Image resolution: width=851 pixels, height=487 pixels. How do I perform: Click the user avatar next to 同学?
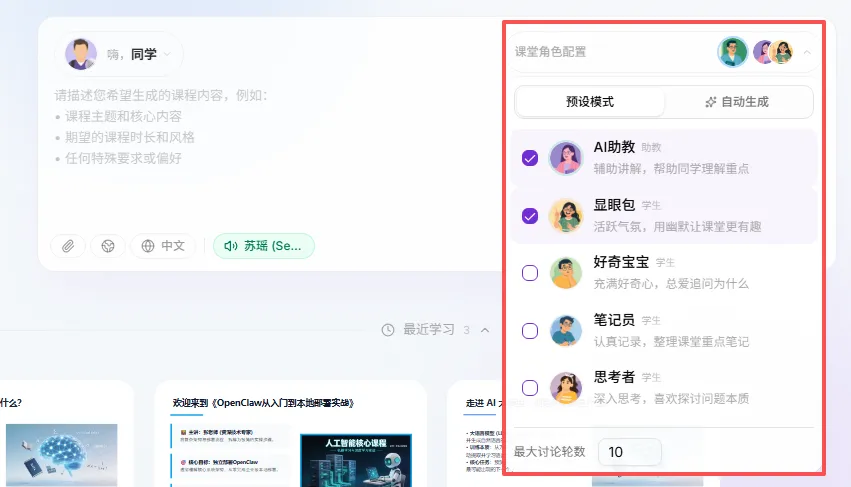point(81,54)
